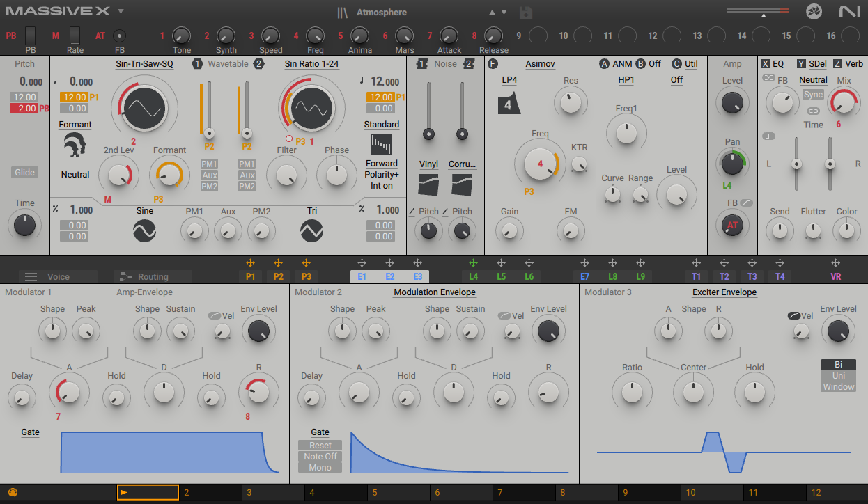Screen dimensions: 868x504
Task: Select the Uni mode for Exciter Envelope
Action: coord(838,376)
